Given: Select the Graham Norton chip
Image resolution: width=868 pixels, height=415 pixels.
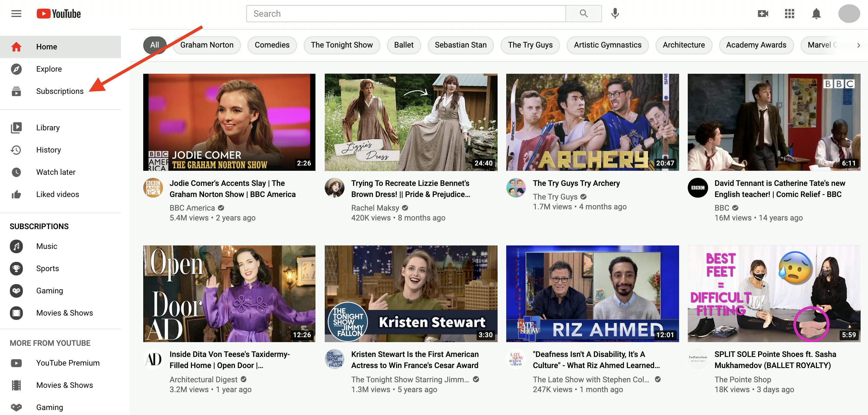Looking at the screenshot, I should point(207,45).
